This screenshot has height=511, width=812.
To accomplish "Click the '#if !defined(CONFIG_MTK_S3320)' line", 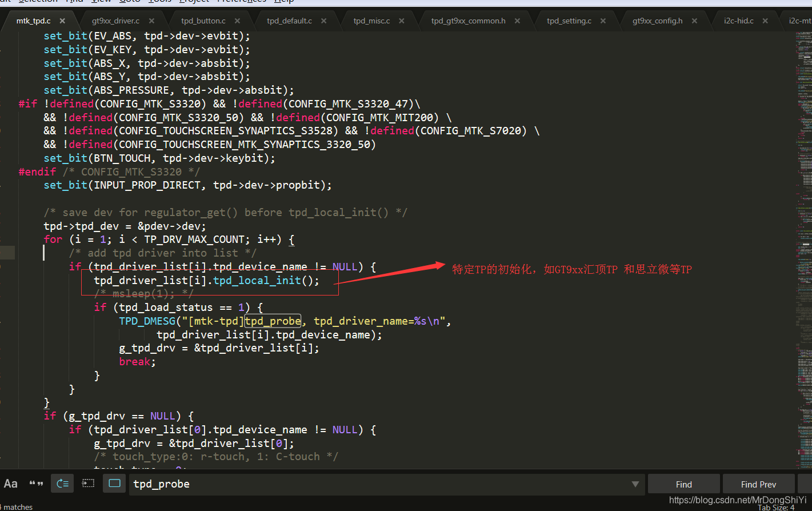I will [x=219, y=104].
